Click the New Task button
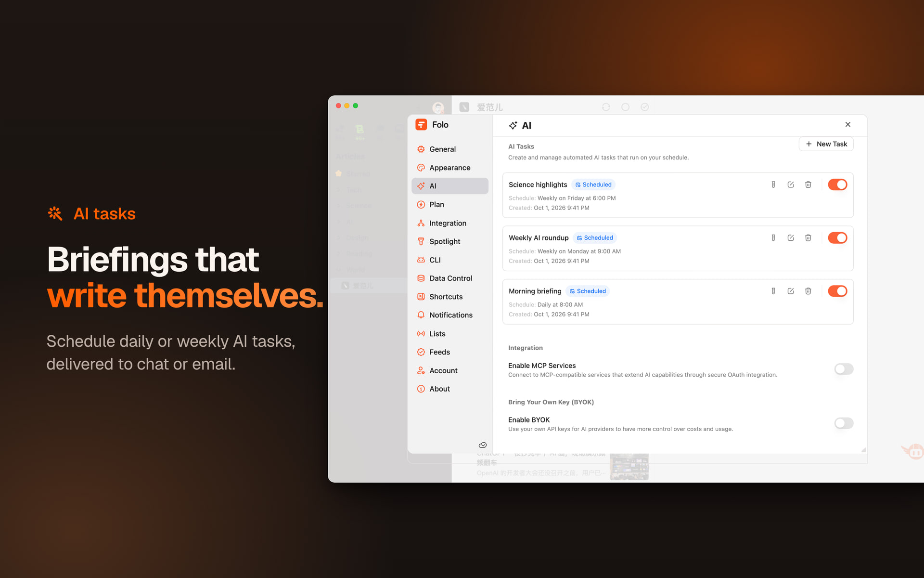This screenshot has width=924, height=578. click(826, 144)
